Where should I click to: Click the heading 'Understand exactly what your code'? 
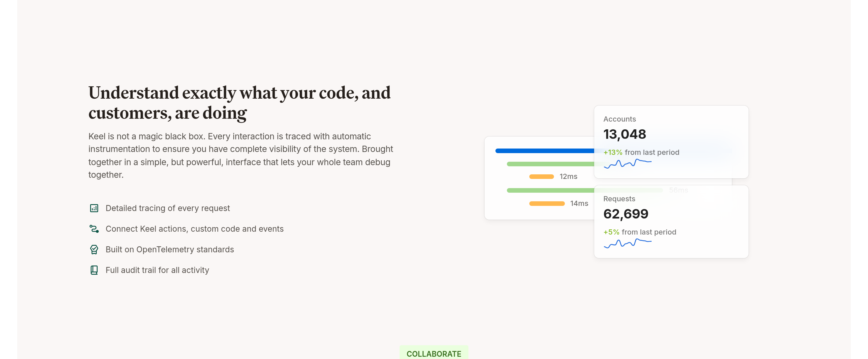[240, 103]
